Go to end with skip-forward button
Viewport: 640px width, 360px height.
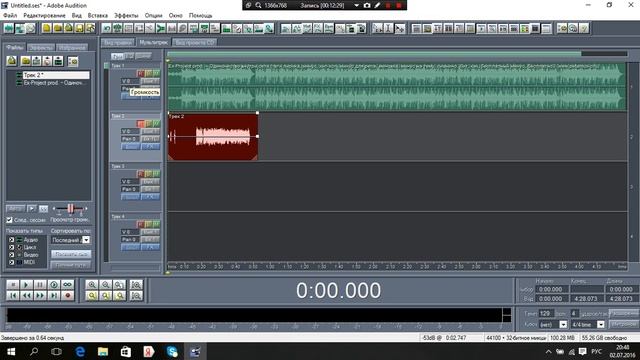pyautogui.click(x=54, y=296)
